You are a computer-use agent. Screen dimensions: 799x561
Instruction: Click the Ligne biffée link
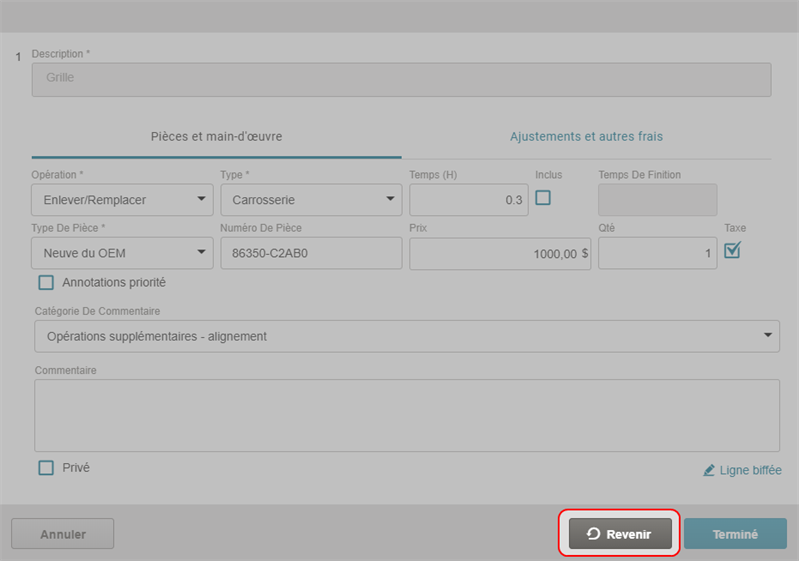[750, 470]
